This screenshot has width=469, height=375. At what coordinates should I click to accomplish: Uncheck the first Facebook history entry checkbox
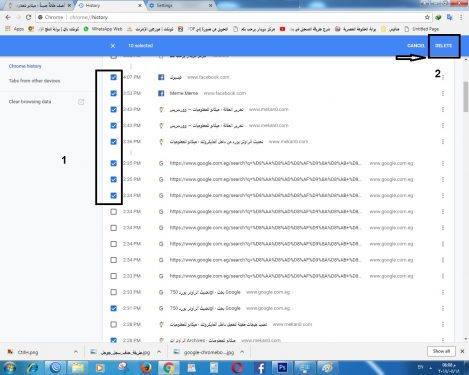click(x=114, y=77)
